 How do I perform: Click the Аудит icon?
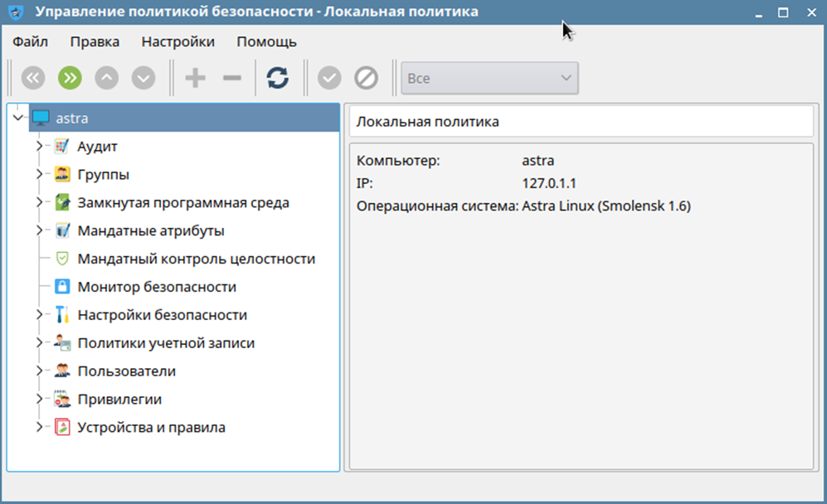61,146
